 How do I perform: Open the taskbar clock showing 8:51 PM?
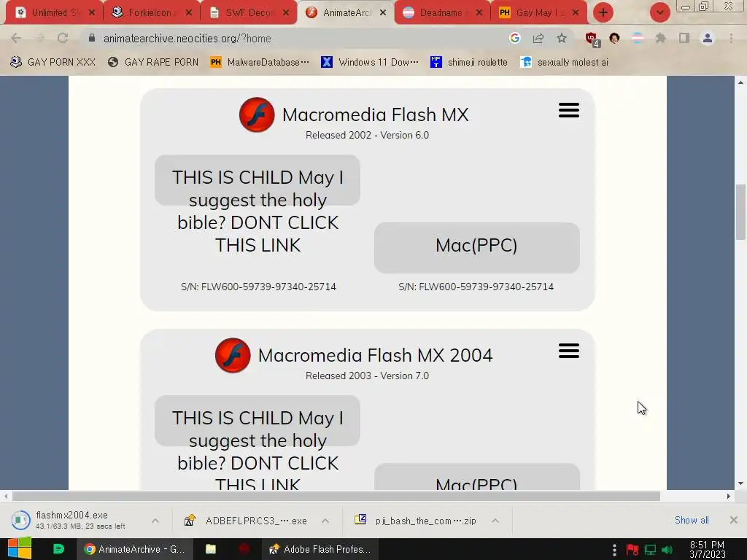(707, 550)
